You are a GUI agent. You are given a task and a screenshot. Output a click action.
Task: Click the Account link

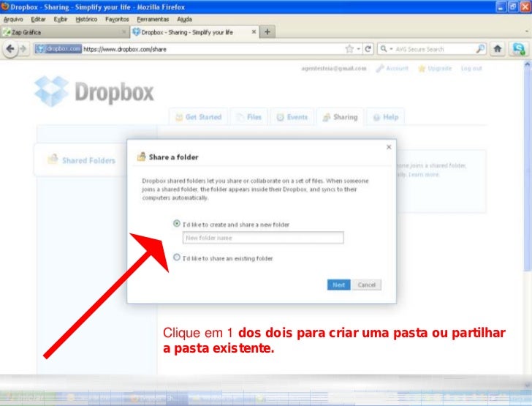click(x=392, y=68)
